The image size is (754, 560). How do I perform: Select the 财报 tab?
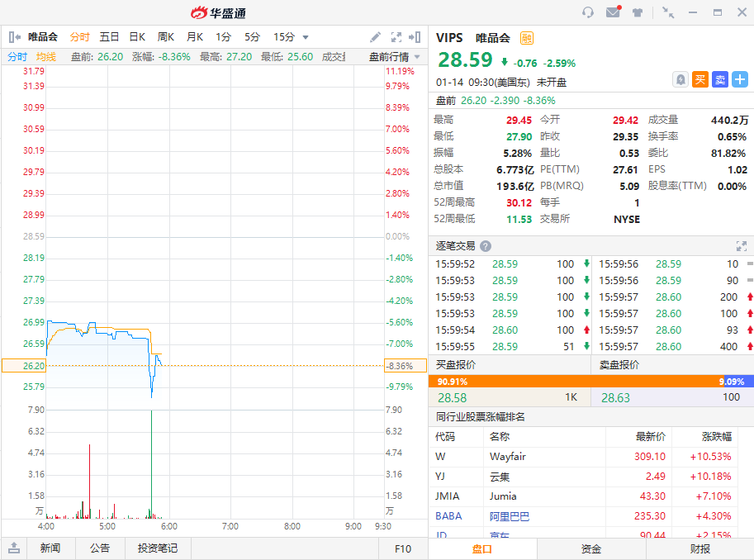pyautogui.click(x=699, y=549)
